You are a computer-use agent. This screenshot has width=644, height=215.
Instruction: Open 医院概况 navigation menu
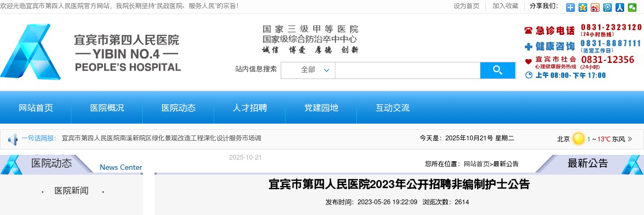tap(107, 108)
